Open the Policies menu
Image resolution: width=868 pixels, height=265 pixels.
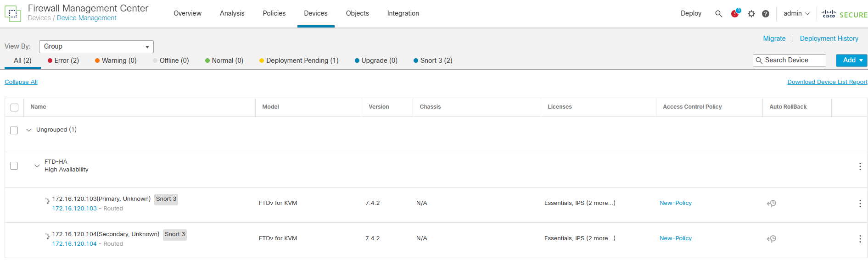(274, 13)
